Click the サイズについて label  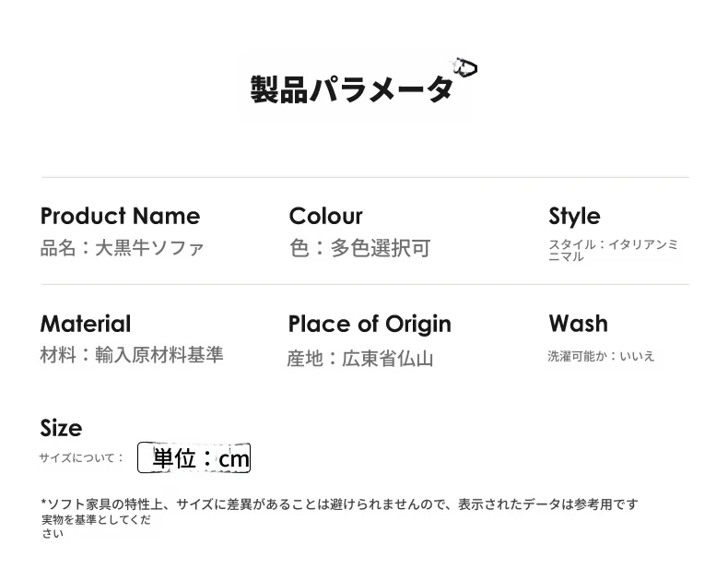coord(82,458)
